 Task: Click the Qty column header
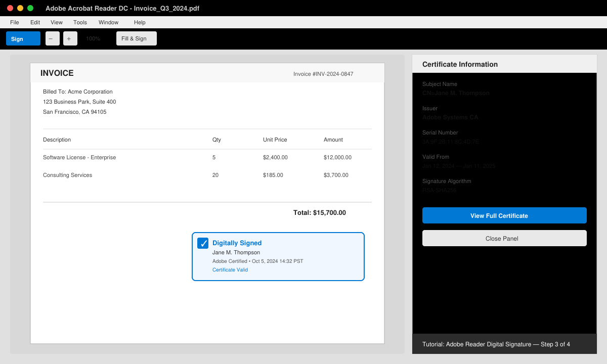[216, 140]
